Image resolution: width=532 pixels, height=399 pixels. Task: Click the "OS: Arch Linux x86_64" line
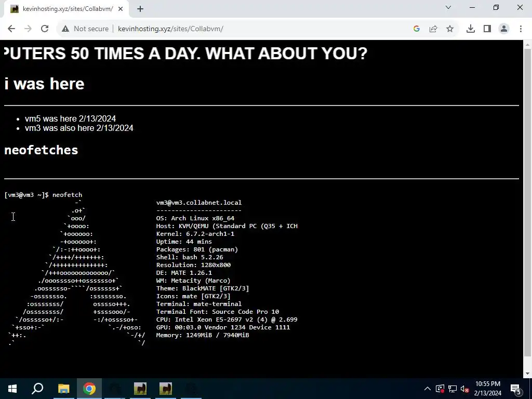click(195, 218)
